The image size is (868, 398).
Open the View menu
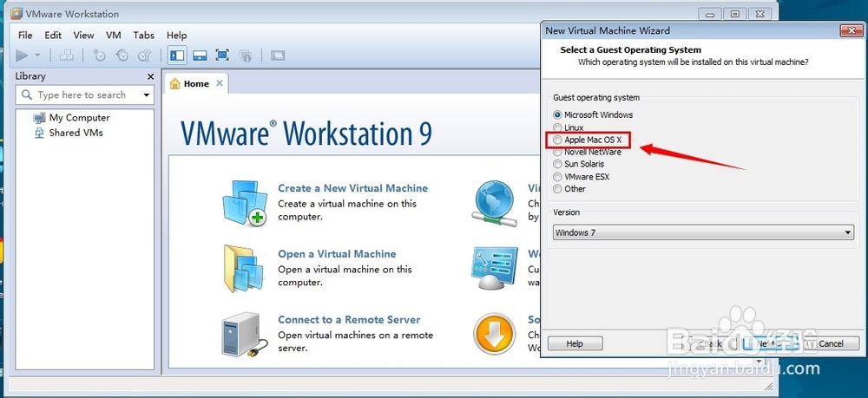83,35
